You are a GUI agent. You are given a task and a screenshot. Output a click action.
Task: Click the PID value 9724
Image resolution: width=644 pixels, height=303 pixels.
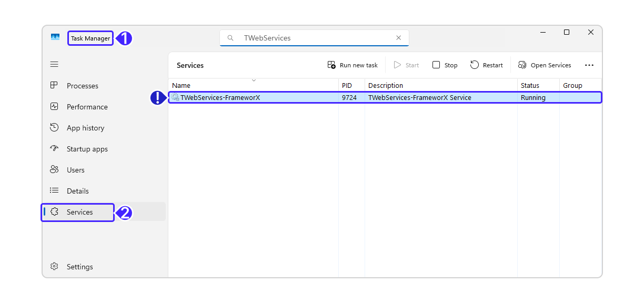pos(349,97)
